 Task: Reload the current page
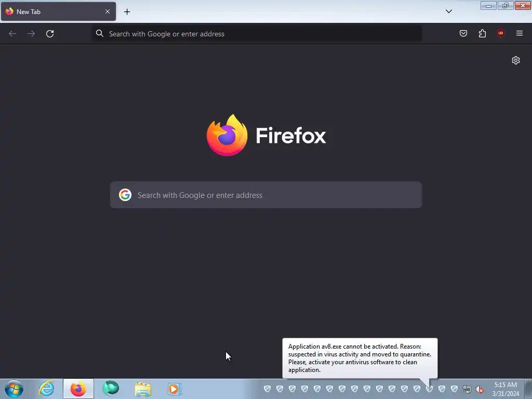coord(50,34)
